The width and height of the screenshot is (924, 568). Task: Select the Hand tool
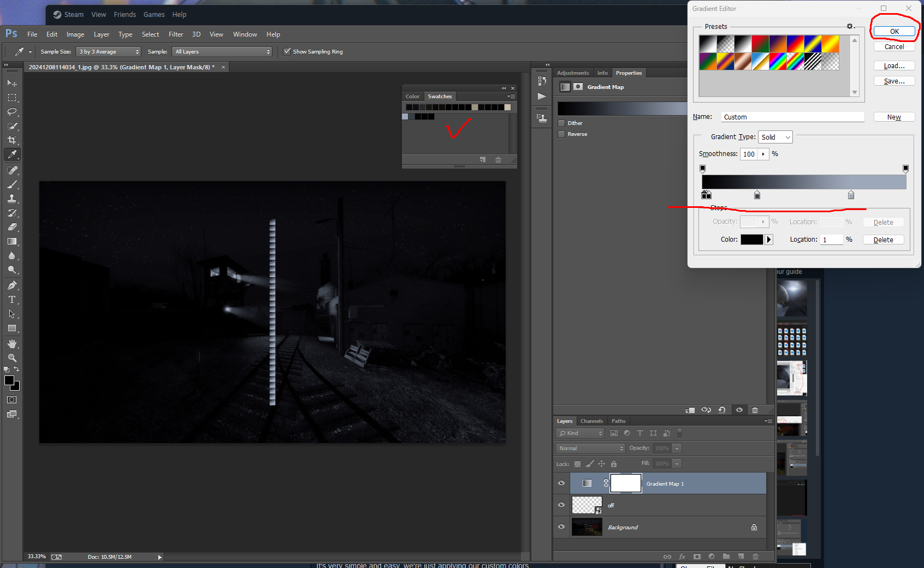point(12,344)
